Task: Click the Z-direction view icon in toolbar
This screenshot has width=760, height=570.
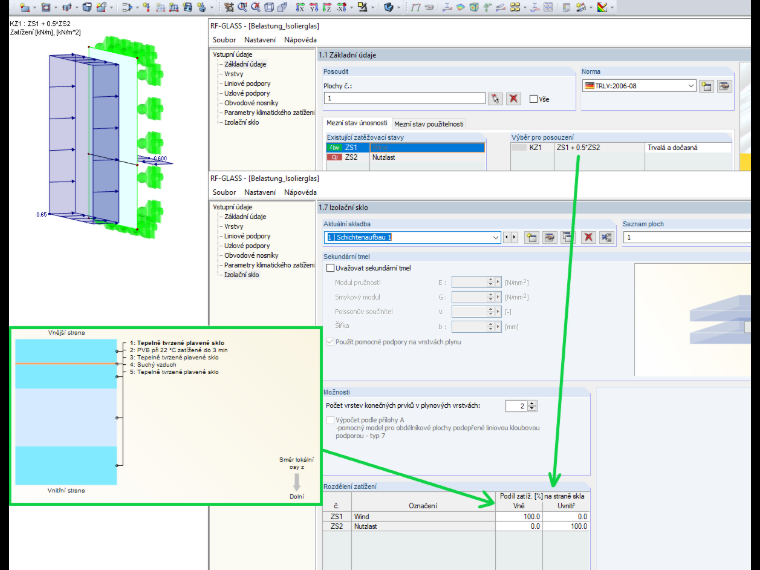Action: (x=327, y=7)
